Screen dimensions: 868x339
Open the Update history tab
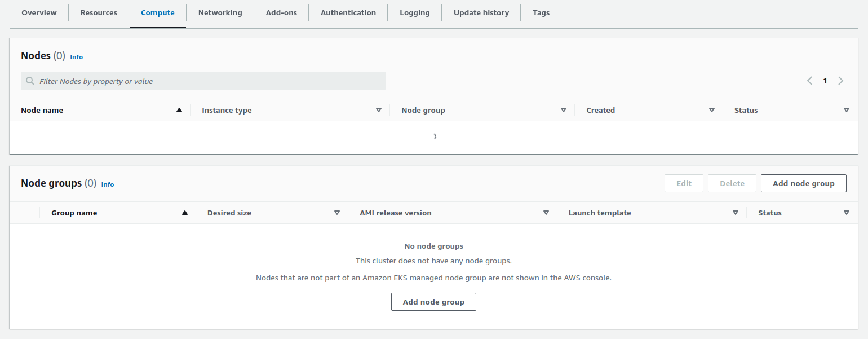(481, 12)
